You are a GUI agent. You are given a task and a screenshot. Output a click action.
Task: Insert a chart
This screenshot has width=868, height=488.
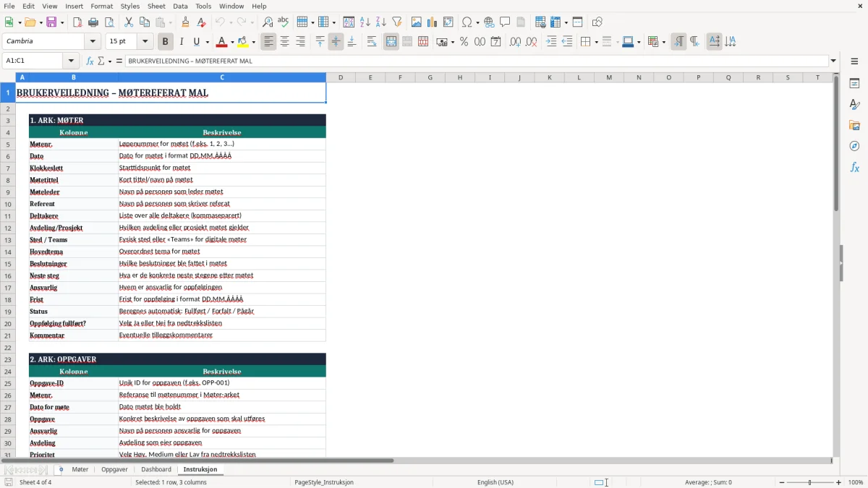coord(433,22)
